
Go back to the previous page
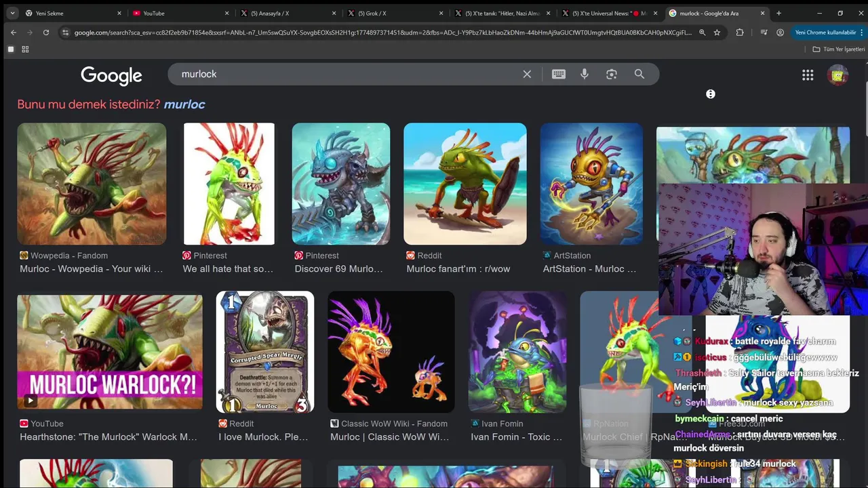pos(13,32)
